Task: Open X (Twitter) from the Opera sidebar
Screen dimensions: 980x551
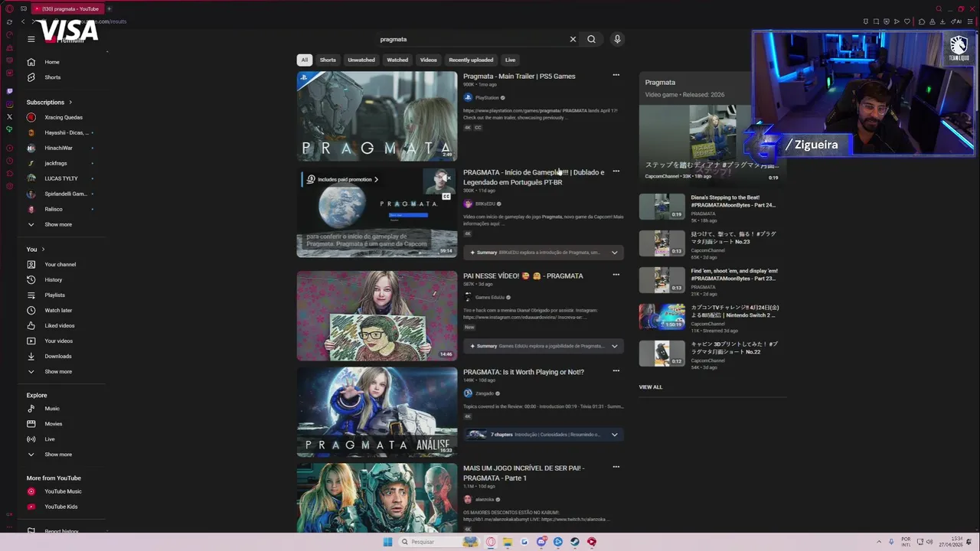Action: pyautogui.click(x=9, y=117)
